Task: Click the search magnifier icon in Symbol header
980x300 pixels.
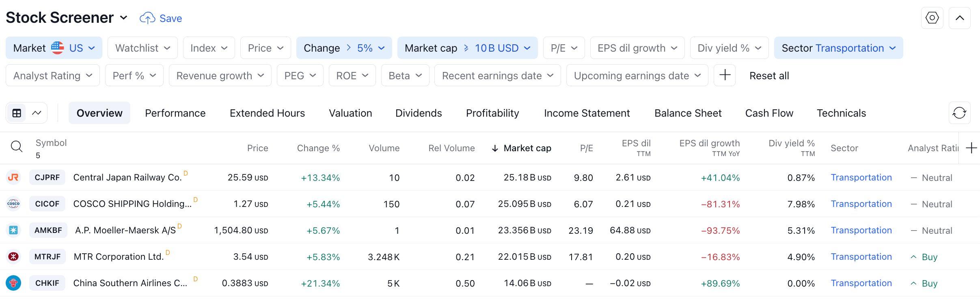Action: click(17, 146)
